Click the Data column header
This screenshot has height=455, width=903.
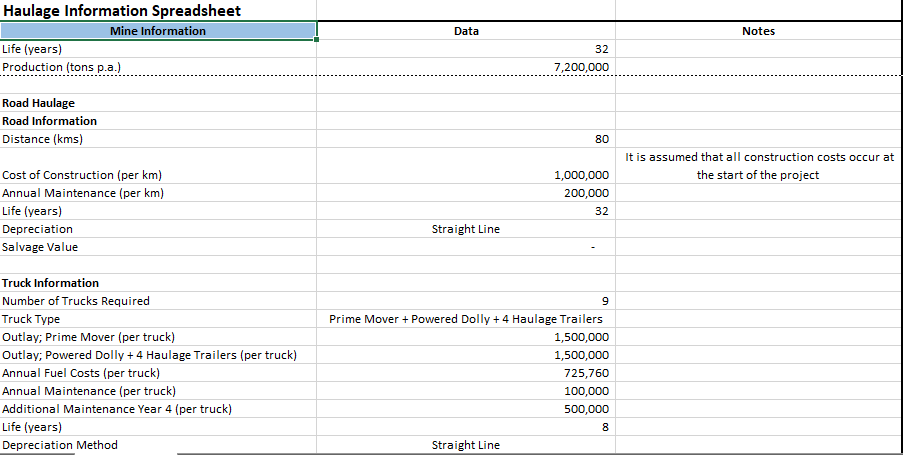tap(466, 31)
